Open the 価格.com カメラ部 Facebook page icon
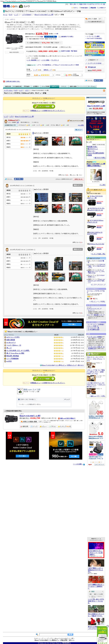Image resolution: width=109 pixels, height=644 pixels. 20,391
